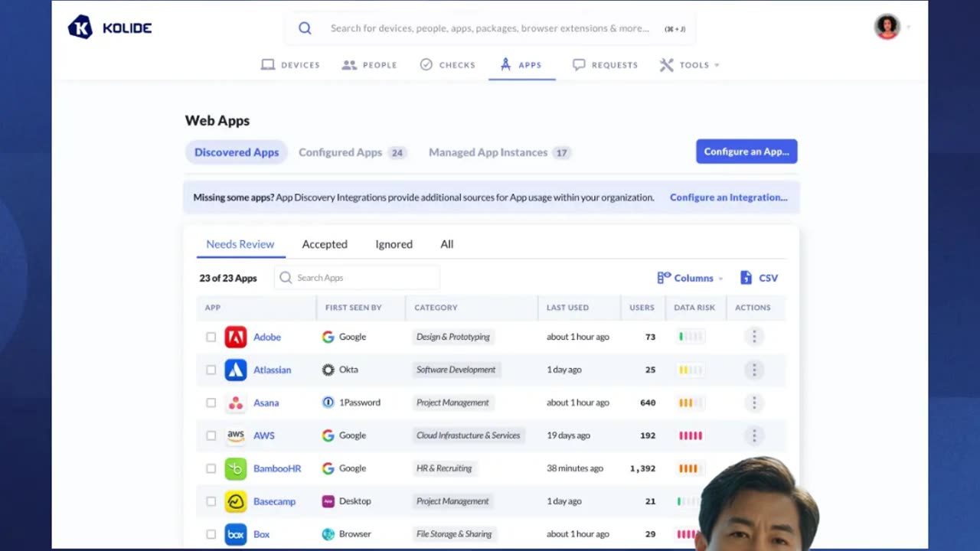Click the Search Apps magnifier icon
The height and width of the screenshot is (551, 980).
(286, 278)
